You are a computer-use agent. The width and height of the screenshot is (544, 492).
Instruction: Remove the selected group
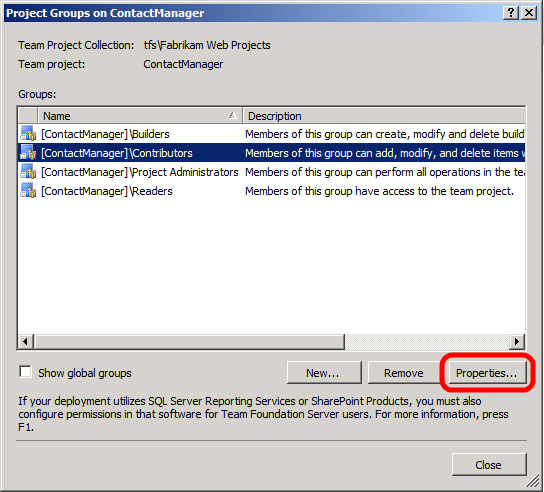(x=403, y=373)
